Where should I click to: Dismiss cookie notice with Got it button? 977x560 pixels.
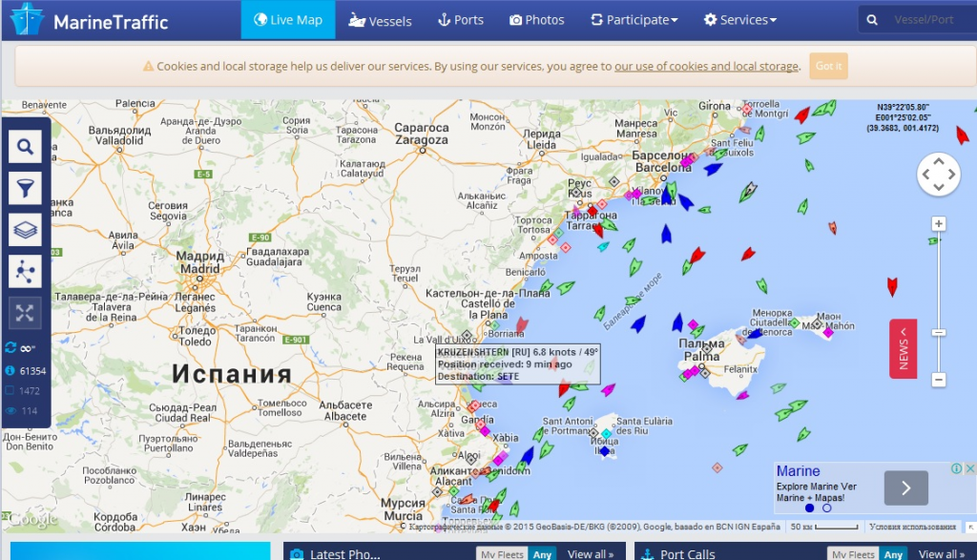[x=828, y=66]
